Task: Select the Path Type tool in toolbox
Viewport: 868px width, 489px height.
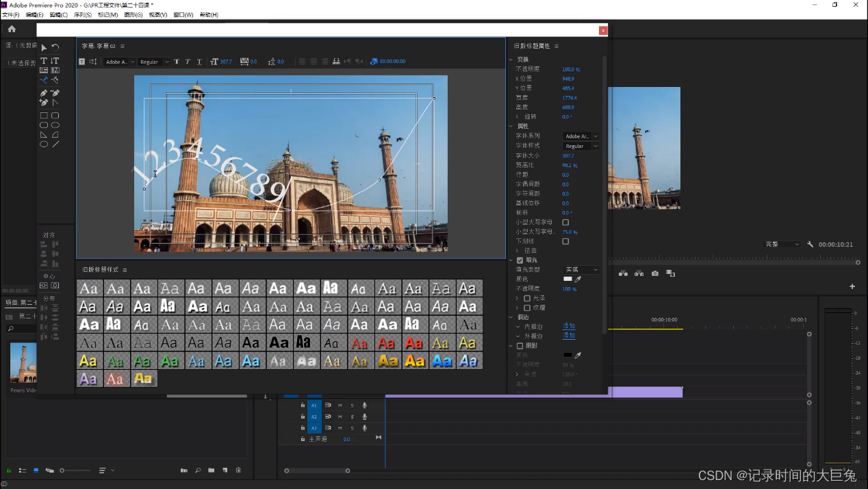Action: 44,80
